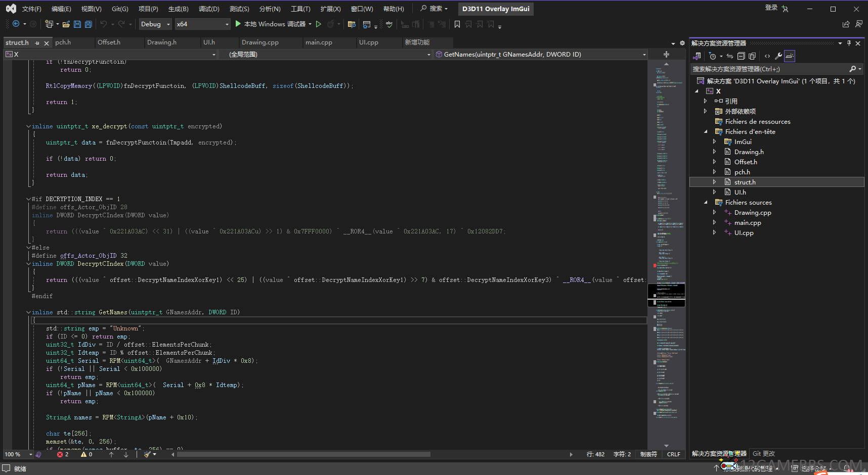Toggle auto-hide pin on Solution Explorer panel
The height and width of the screenshot is (475, 868).
click(849, 43)
